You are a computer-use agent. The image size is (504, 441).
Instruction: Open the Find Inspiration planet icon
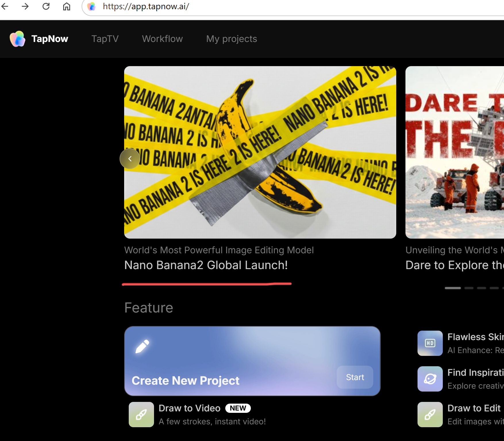[430, 379]
